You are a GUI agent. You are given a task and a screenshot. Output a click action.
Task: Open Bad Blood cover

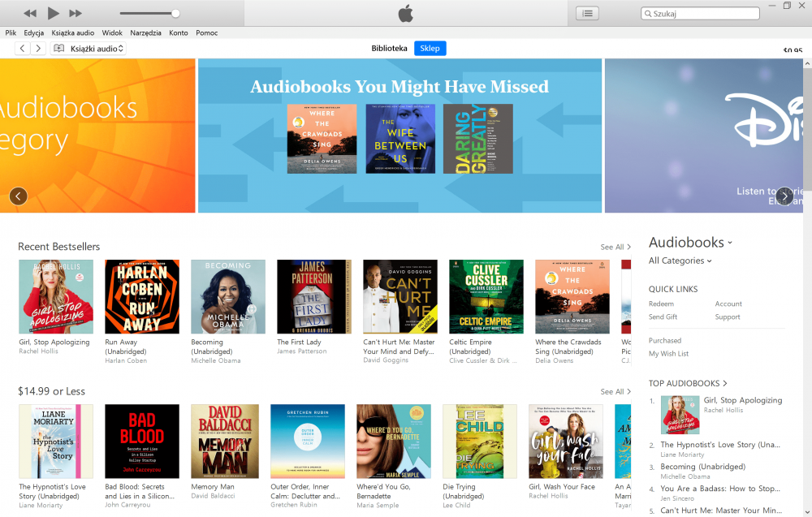(x=142, y=442)
